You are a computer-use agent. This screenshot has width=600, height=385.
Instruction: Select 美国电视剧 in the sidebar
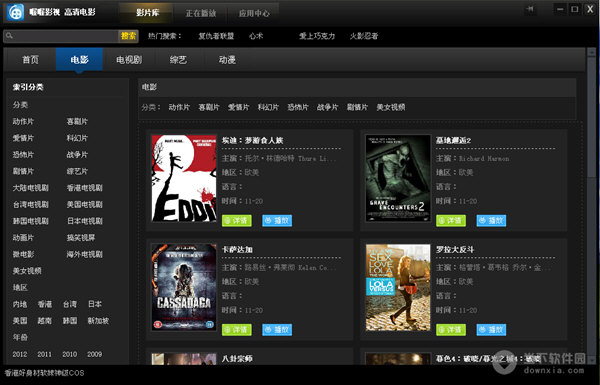coord(85,204)
